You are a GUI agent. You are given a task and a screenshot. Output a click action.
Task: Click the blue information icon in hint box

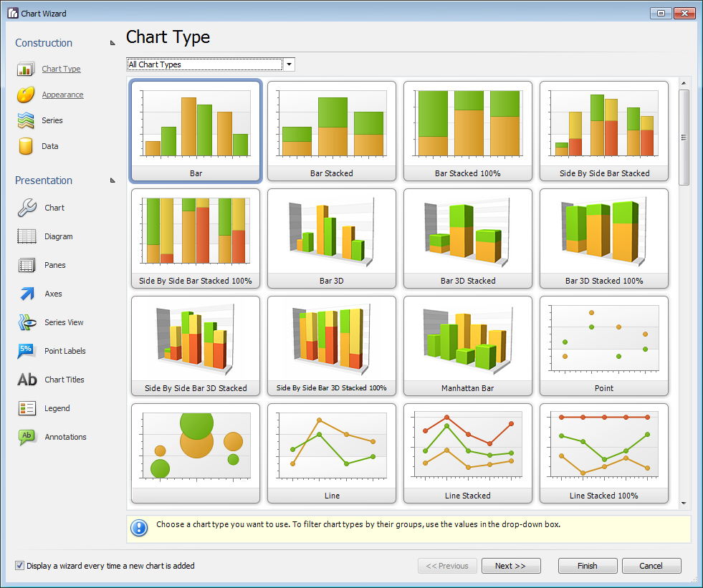point(139,528)
